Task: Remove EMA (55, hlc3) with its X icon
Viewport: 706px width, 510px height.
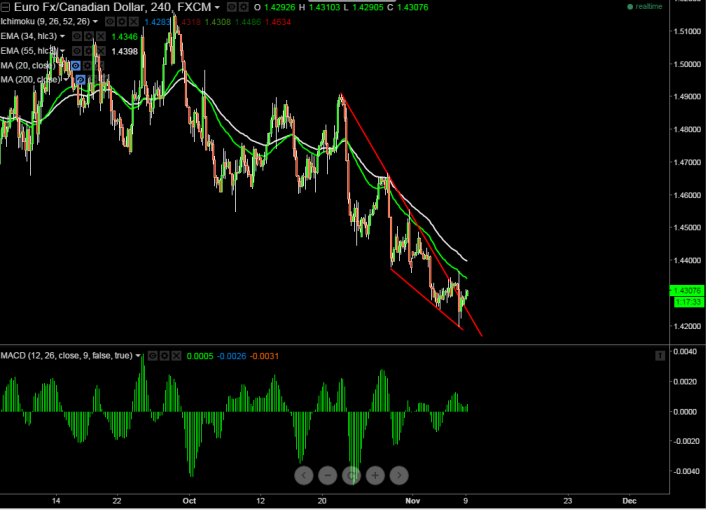Action: pyautogui.click(x=101, y=51)
